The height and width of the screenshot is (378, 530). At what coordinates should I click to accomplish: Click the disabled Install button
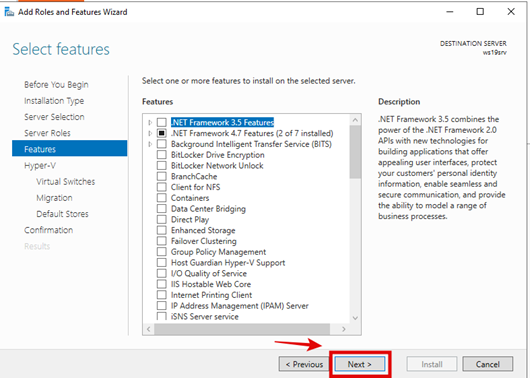click(432, 364)
